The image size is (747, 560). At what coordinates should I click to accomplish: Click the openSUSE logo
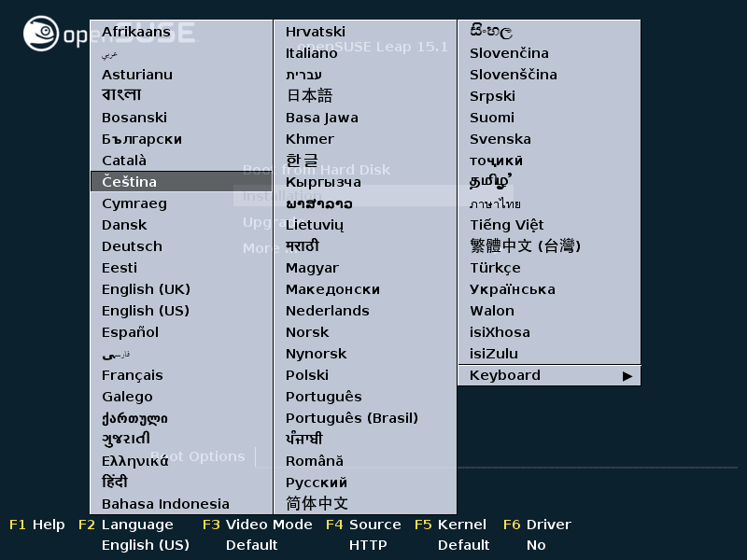tap(42, 28)
